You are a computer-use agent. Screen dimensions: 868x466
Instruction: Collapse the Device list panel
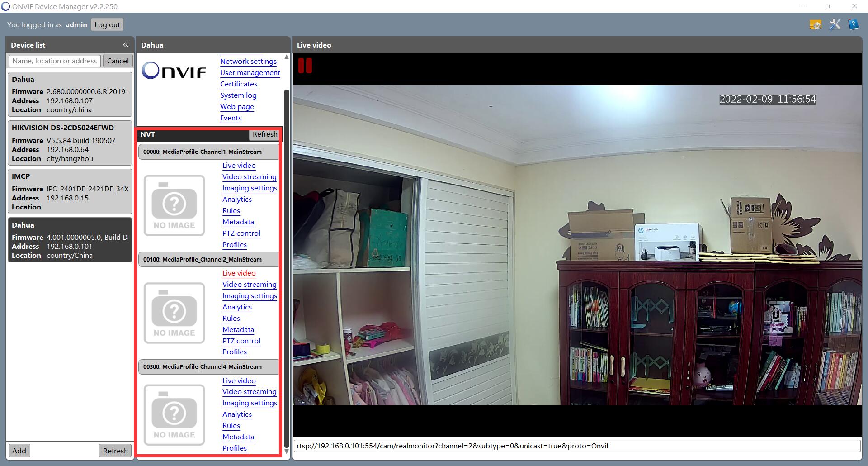tap(126, 45)
